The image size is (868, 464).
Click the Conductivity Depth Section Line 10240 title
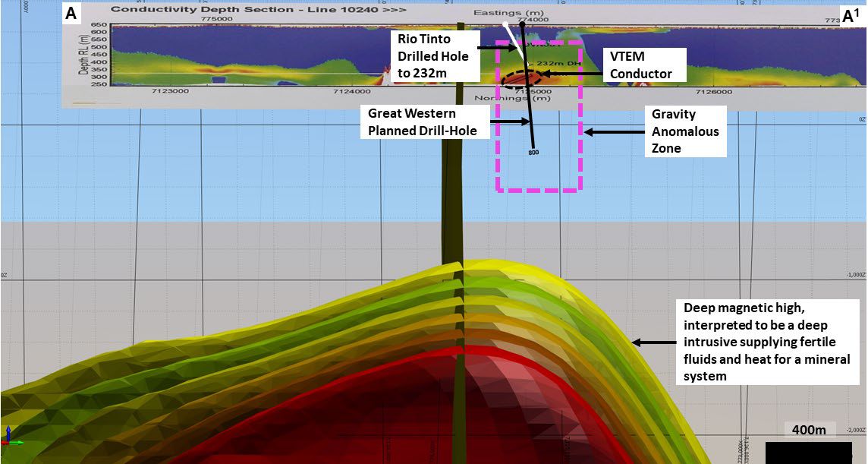[x=258, y=10]
